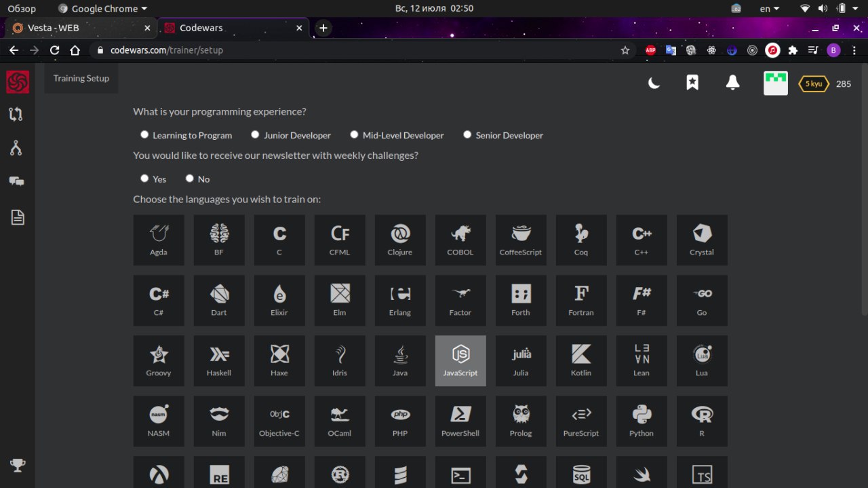Choose the Go language tile
The width and height of the screenshot is (868, 488).
pyautogui.click(x=702, y=301)
